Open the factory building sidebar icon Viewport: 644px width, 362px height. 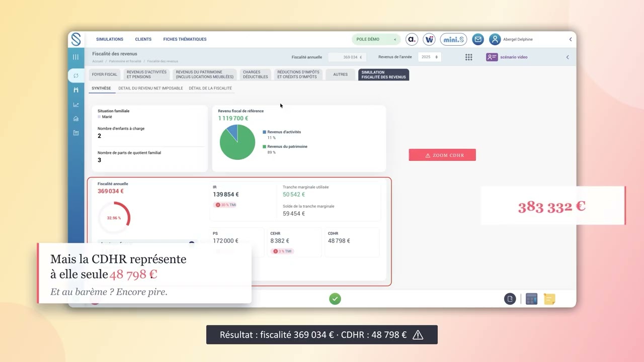(x=76, y=133)
